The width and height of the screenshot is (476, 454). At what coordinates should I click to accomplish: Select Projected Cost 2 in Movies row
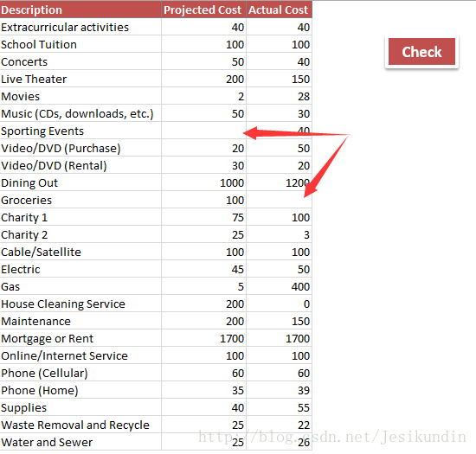click(203, 96)
